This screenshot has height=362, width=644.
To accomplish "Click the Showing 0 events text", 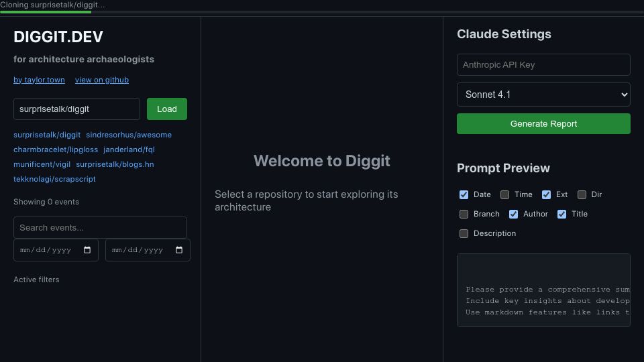I will (x=46, y=202).
